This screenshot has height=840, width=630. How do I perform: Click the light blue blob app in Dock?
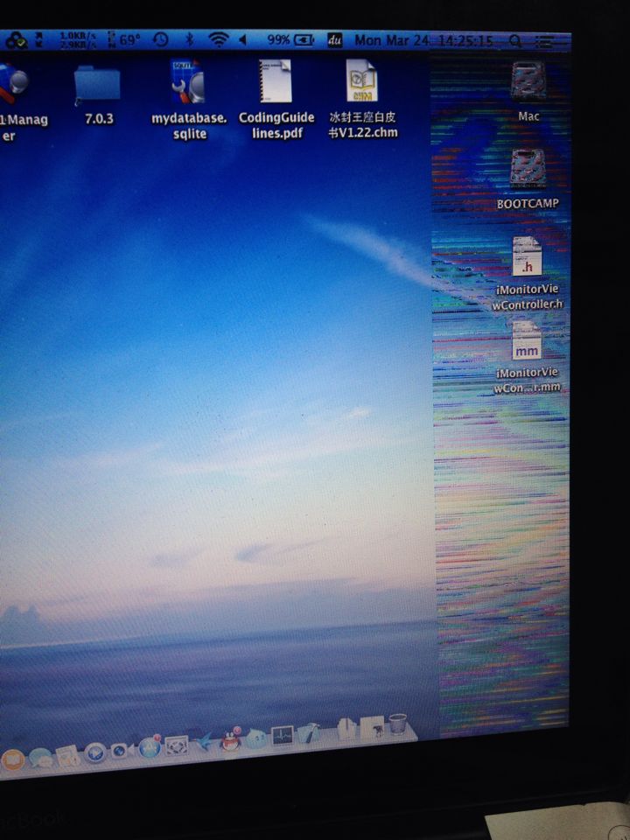point(255,738)
